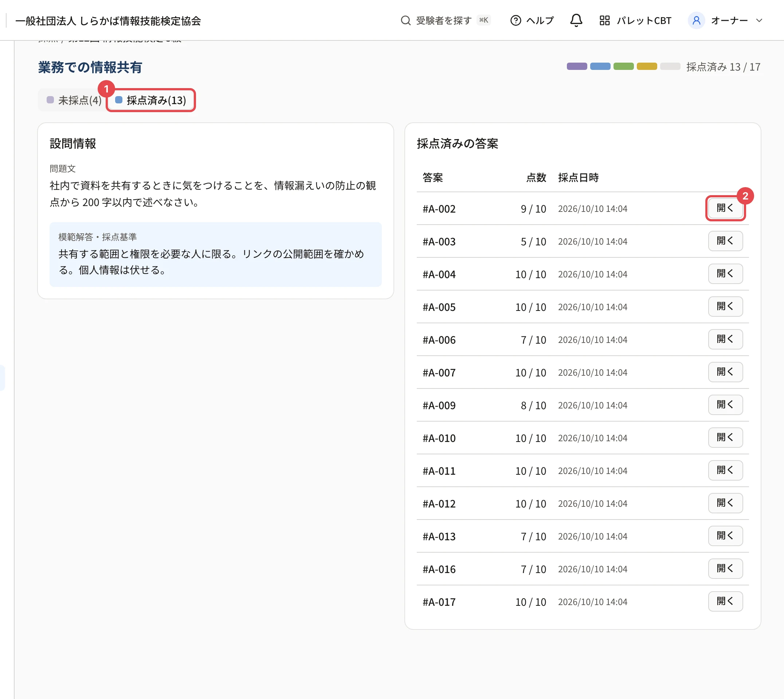Image resolution: width=784 pixels, height=699 pixels.
Task: Click the 問題文 label
Action: coord(63,169)
